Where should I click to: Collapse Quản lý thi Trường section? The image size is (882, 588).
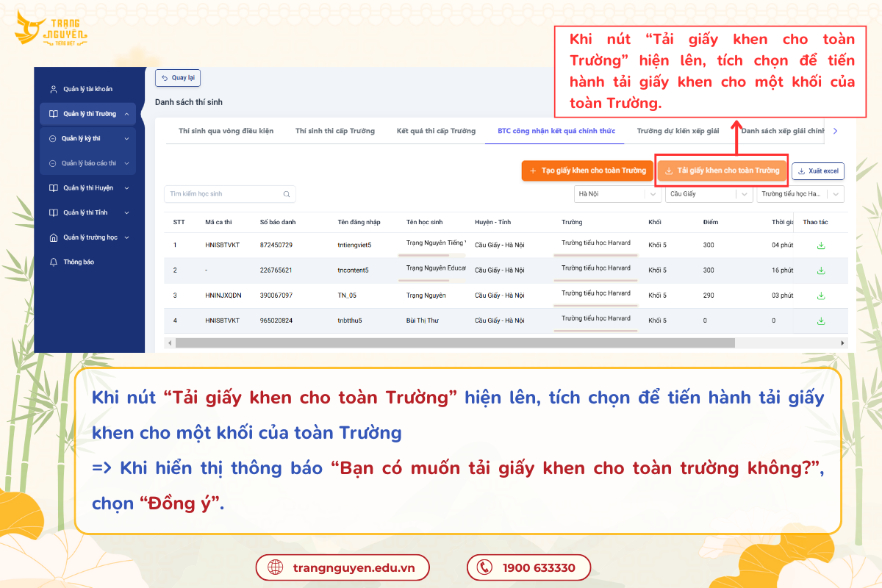tap(126, 114)
